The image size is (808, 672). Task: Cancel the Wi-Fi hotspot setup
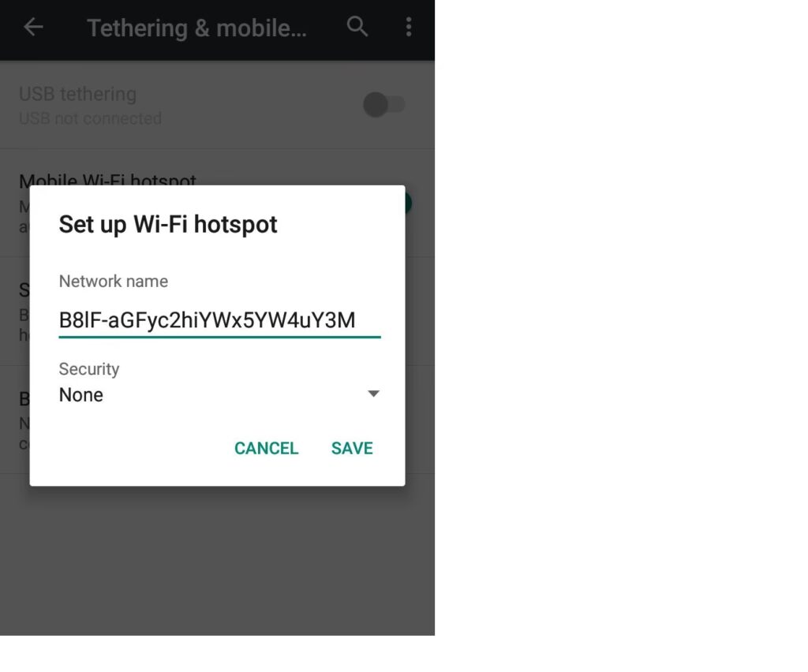pos(267,448)
